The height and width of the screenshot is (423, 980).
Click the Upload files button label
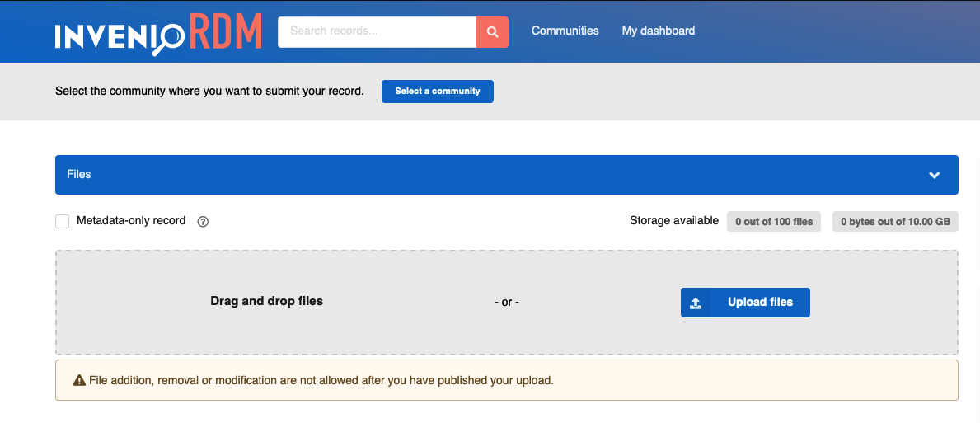760,303
